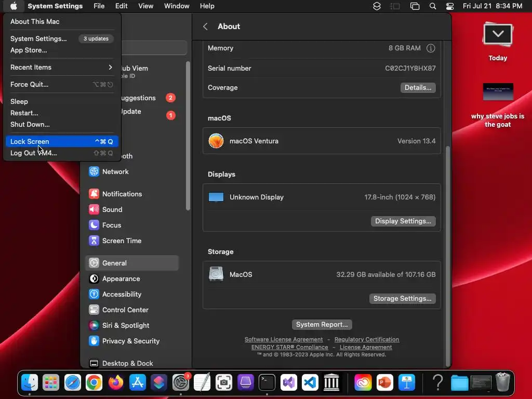Select Lock Screen in the Apple menu
The width and height of the screenshot is (532, 399).
point(62,141)
